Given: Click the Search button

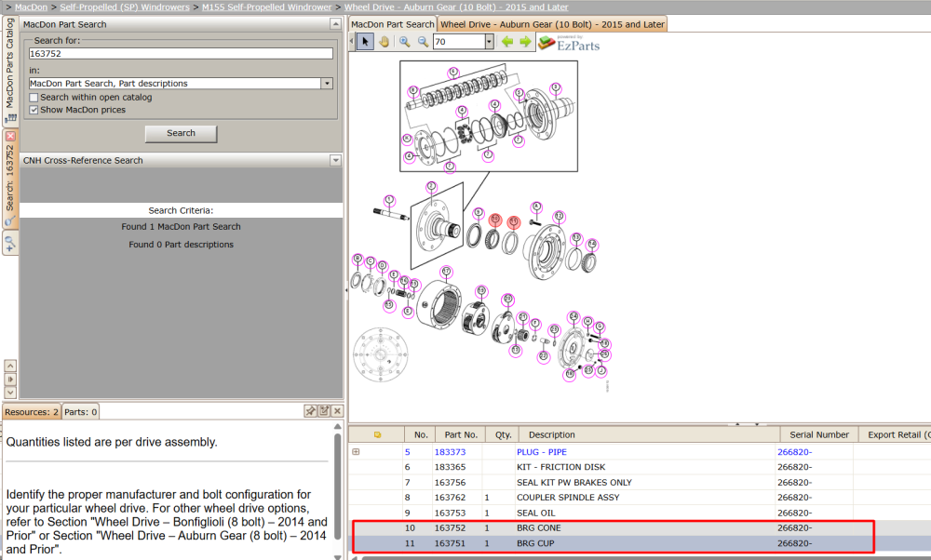Looking at the screenshot, I should click(182, 133).
